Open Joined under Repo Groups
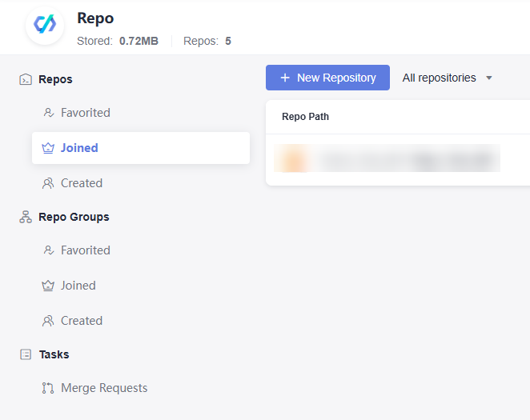This screenshot has height=420, width=530. (78, 286)
